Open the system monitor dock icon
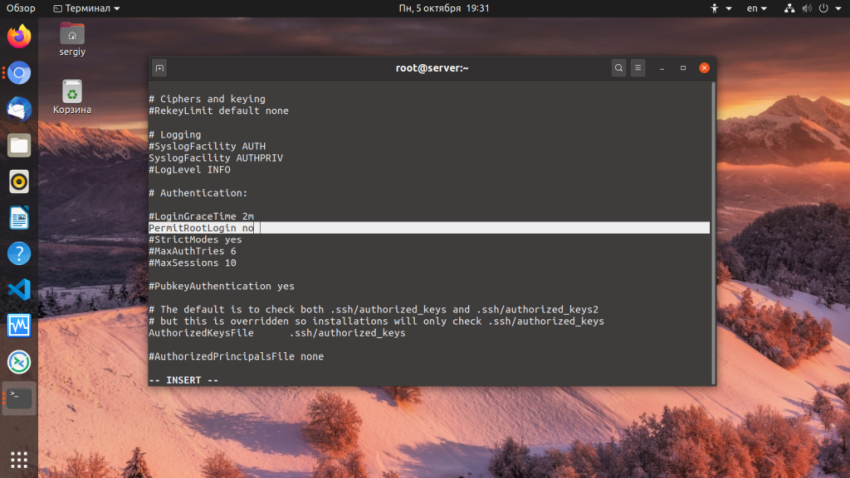 coord(19,326)
